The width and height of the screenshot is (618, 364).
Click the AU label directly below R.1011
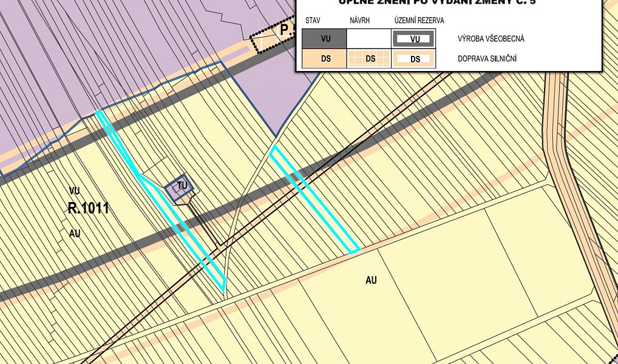75,234
